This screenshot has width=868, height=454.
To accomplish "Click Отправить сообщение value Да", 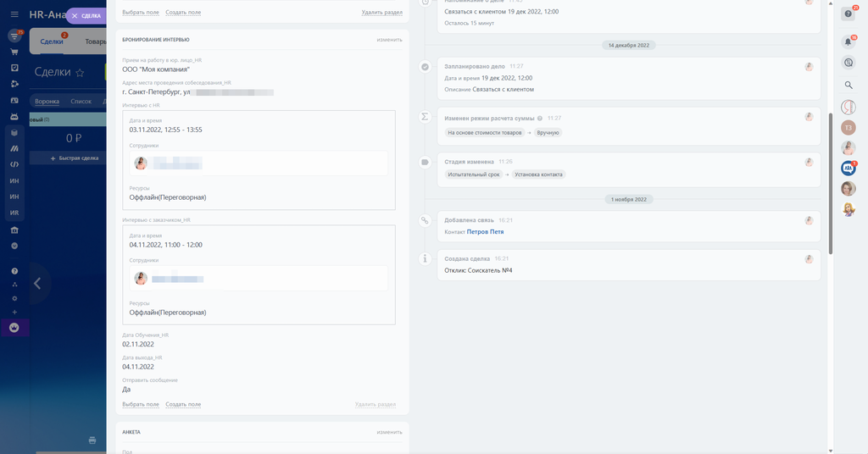I will tap(126, 390).
